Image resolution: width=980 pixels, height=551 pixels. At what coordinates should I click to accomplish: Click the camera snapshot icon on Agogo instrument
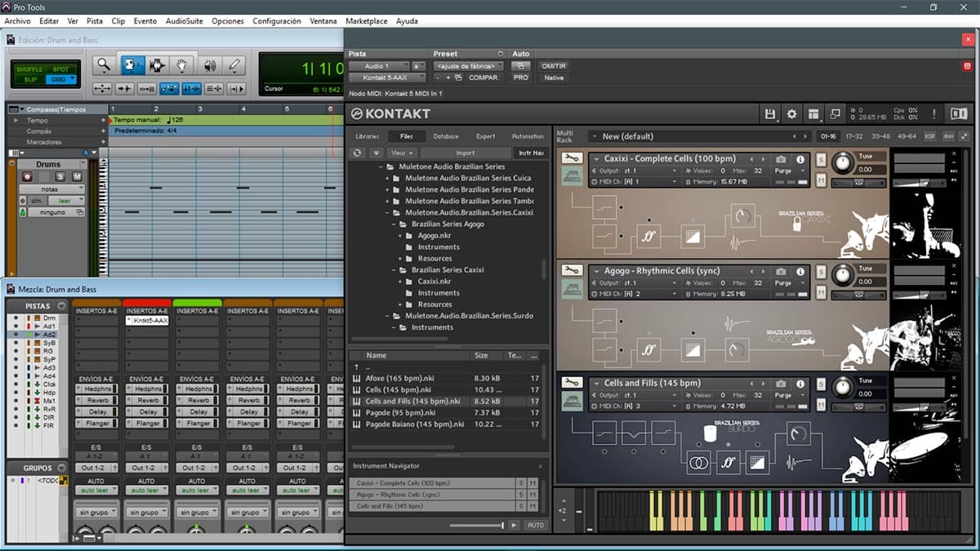[x=781, y=271]
